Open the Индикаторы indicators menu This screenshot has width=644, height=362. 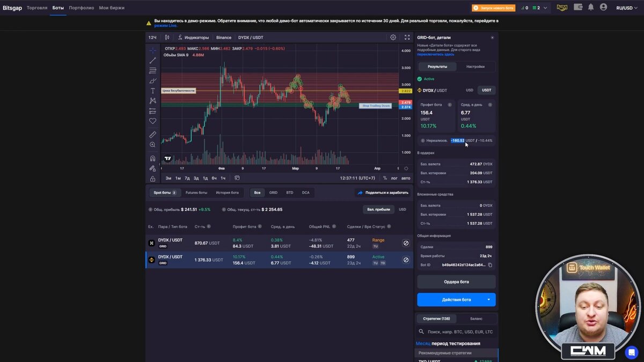point(194,38)
